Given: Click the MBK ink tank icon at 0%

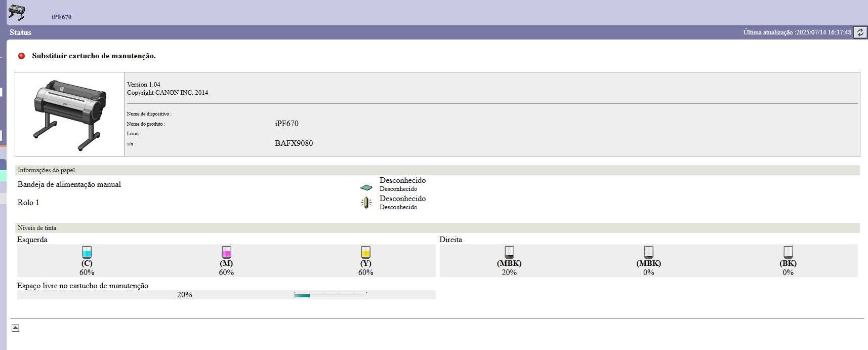Looking at the screenshot, I should coord(648,252).
